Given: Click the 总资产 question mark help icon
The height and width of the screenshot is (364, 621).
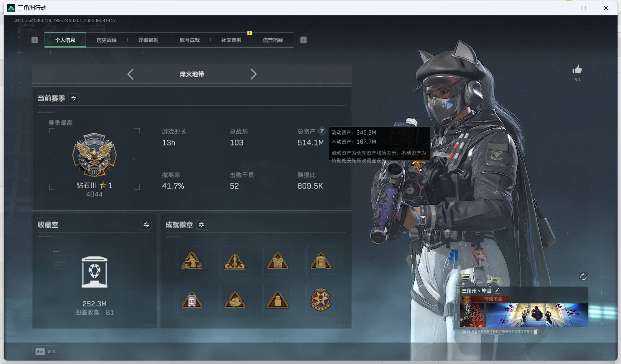Looking at the screenshot, I should (322, 131).
